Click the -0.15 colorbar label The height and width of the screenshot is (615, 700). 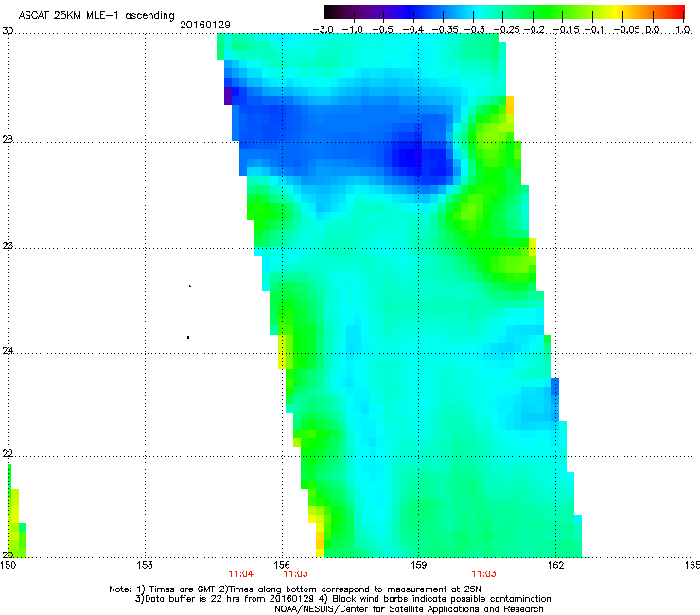(x=566, y=30)
